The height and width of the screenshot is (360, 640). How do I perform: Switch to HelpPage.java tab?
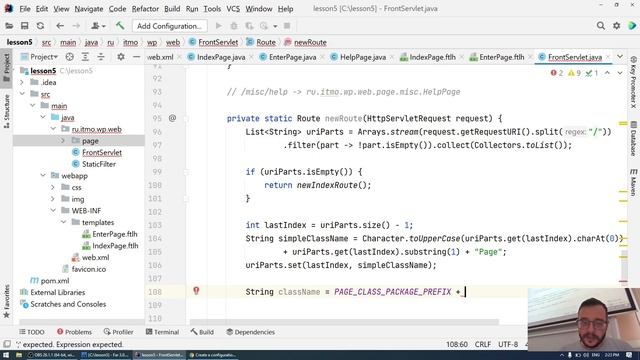tap(362, 57)
